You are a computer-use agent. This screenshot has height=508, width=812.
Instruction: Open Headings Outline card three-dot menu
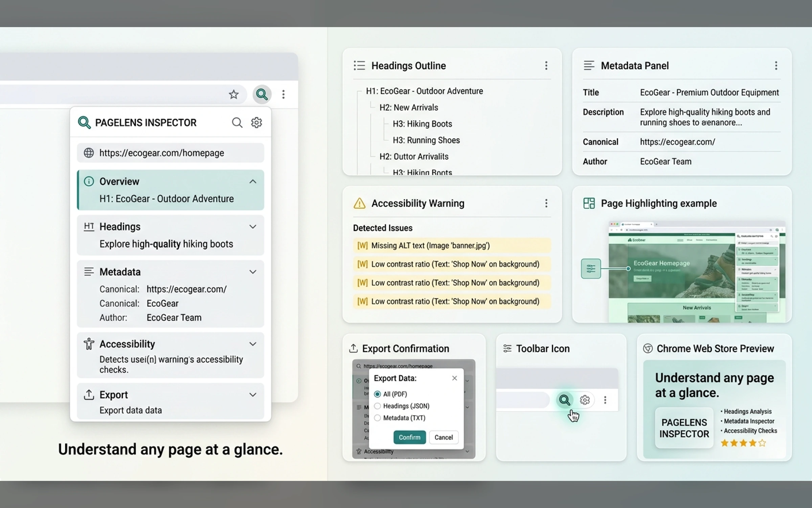point(546,65)
